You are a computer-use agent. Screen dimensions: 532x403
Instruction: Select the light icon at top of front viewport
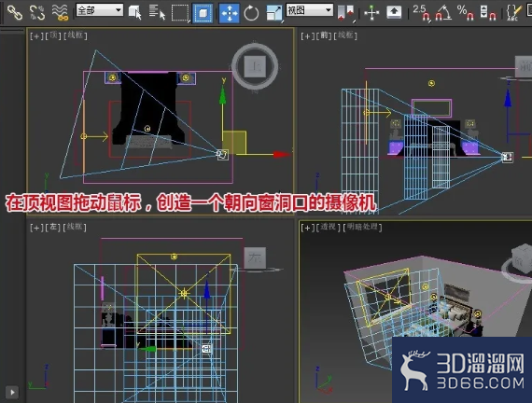point(431,83)
